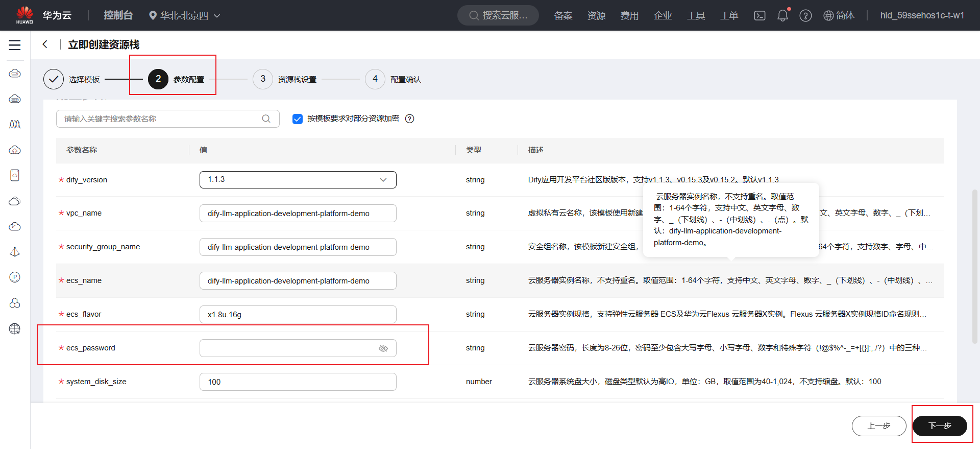This screenshot has width=980, height=449.
Task: Open the 华北-北京四 region selector
Action: click(184, 15)
